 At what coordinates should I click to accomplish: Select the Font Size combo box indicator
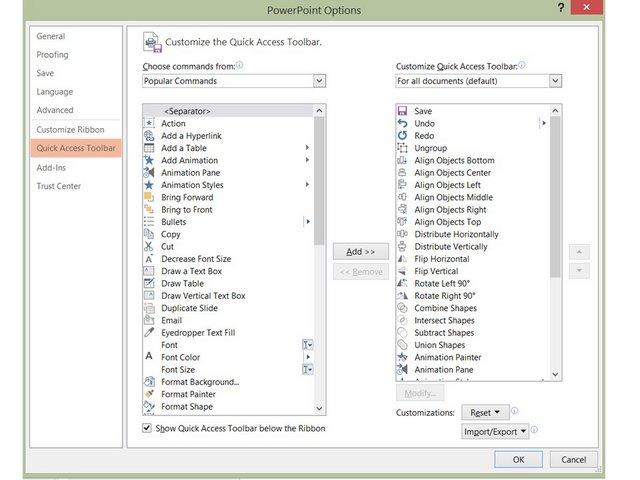point(307,369)
